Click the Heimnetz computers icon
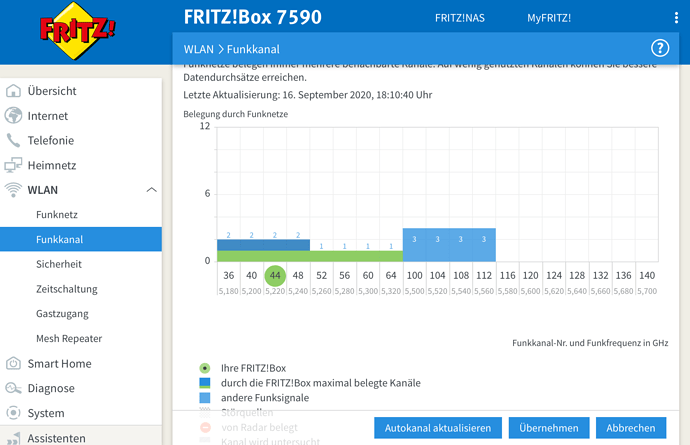Image resolution: width=690 pixels, height=445 pixels. (x=13, y=165)
